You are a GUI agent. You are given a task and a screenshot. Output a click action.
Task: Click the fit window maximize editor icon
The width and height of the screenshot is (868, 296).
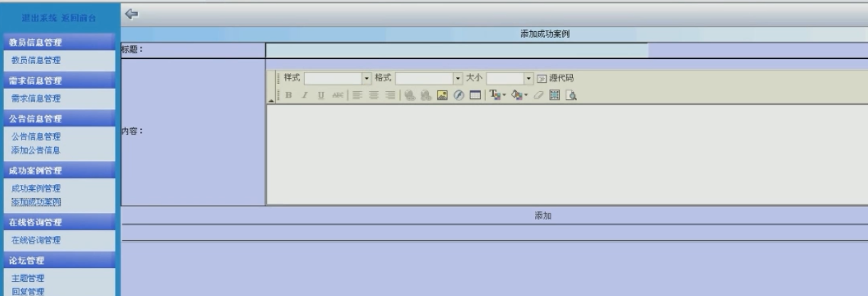554,95
